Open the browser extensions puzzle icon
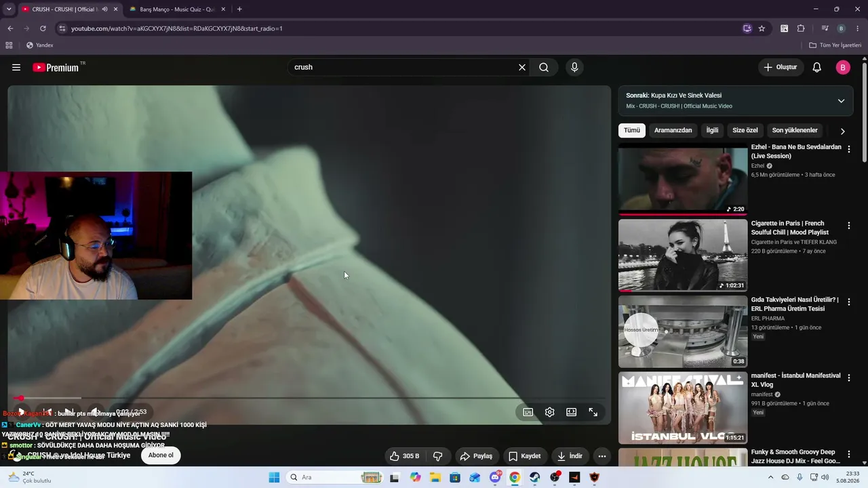The image size is (868, 488). [x=801, y=28]
